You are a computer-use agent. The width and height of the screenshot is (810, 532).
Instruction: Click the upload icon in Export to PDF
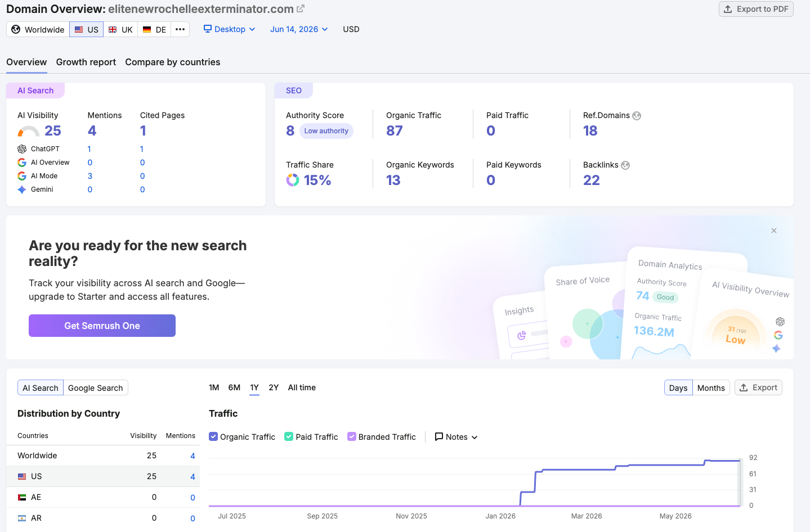[x=728, y=9]
